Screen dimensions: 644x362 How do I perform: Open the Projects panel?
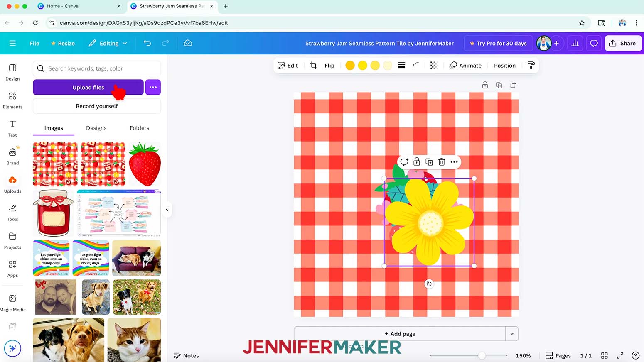coord(12,241)
